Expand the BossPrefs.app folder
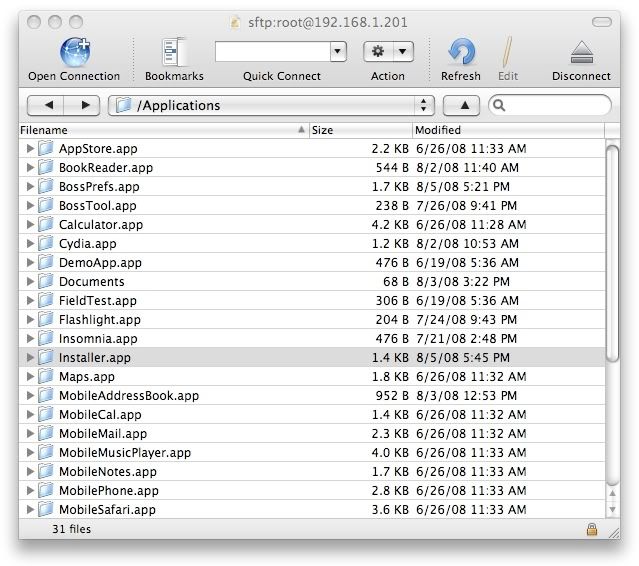Image resolution: width=639 pixels, height=566 pixels. [x=30, y=187]
